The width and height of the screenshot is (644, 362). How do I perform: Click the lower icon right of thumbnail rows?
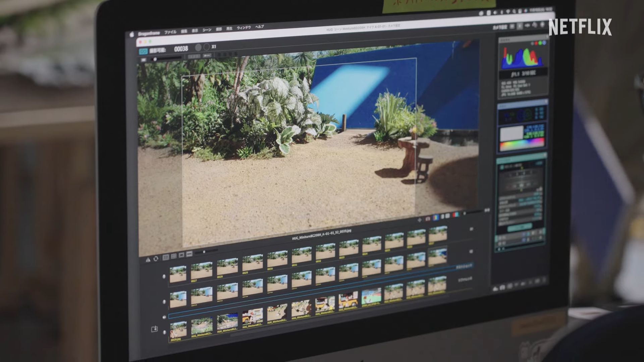pyautogui.click(x=471, y=251)
